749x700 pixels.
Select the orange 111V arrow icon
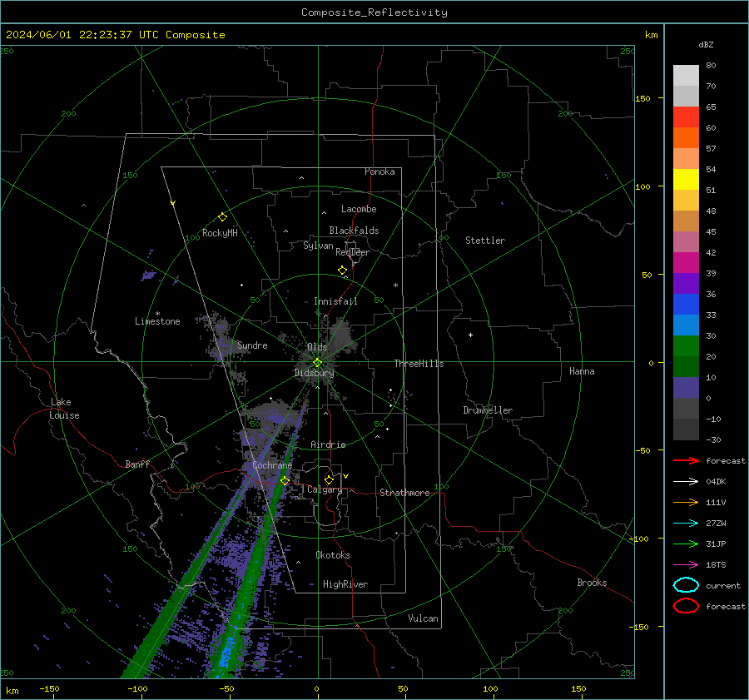(x=686, y=502)
